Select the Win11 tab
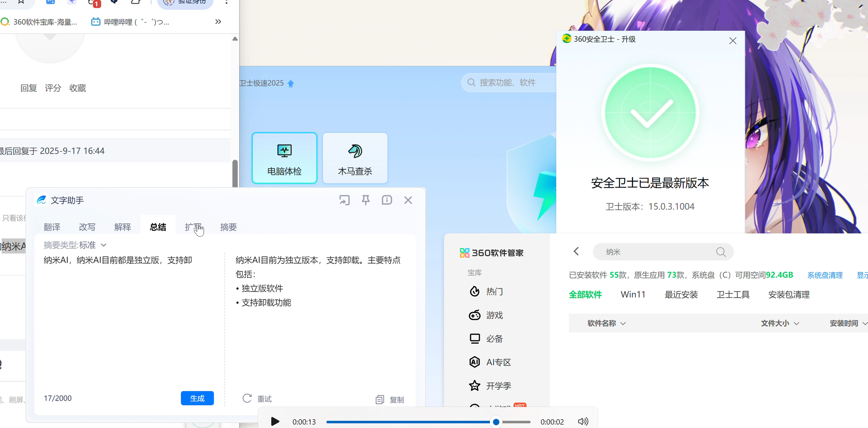Image resolution: width=868 pixels, height=428 pixels. click(633, 294)
